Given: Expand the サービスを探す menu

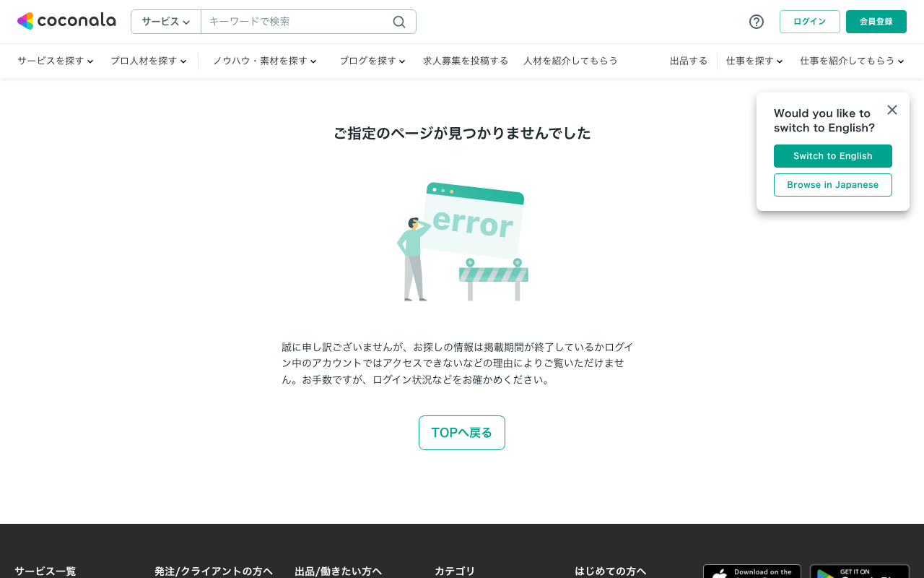Looking at the screenshot, I should [x=56, y=61].
